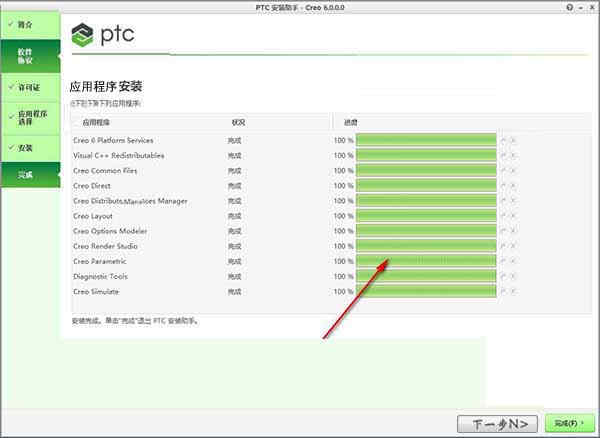The height and width of the screenshot is (438, 600).
Task: Click the cancel X icon for Visual C++ Redistributables
Action: tap(513, 156)
